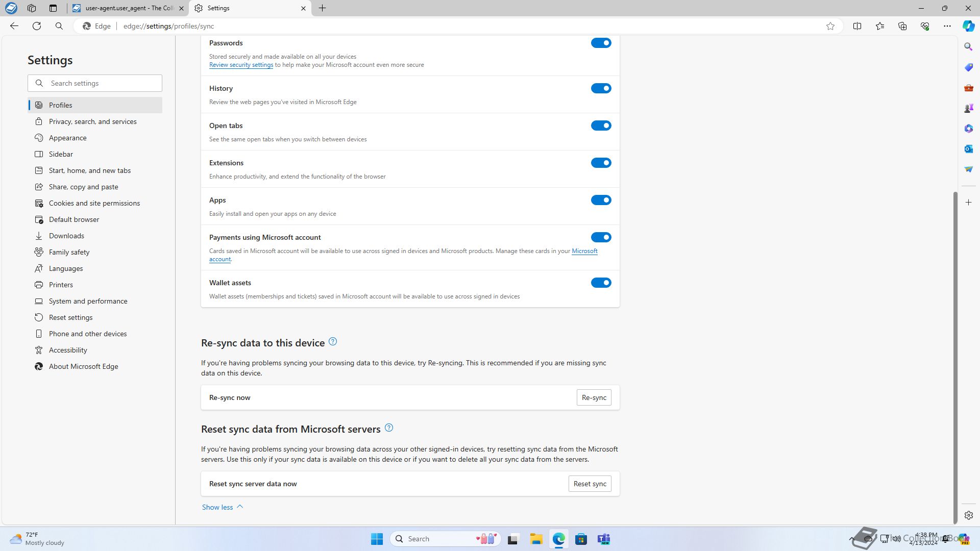Open Privacy, search, and services section
Viewport: 980px width, 551px height.
pos(95,122)
